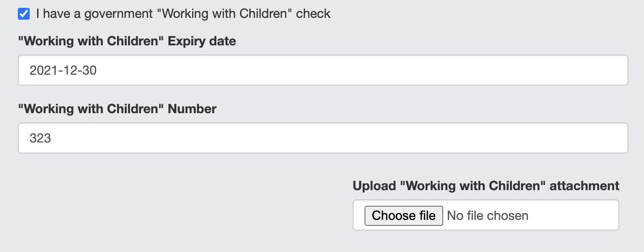The width and height of the screenshot is (644, 252).
Task: Click the word "attachment" in the upload label
Action: [584, 186]
